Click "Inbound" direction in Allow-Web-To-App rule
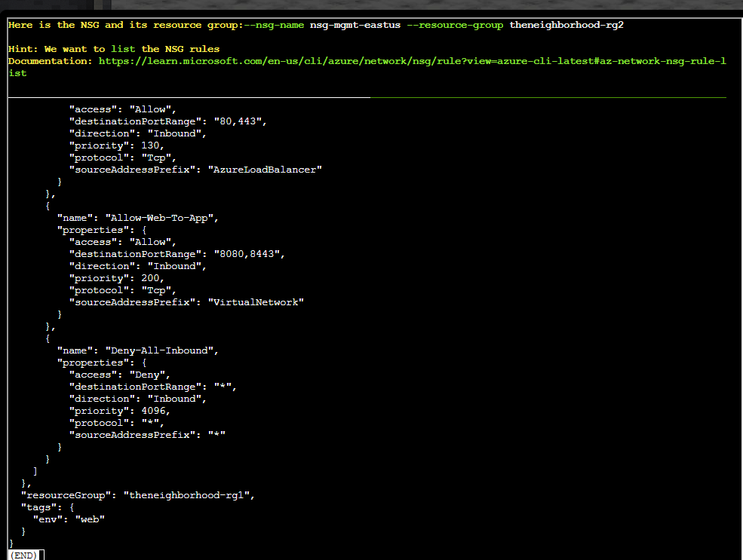Viewport: 743px width, 560px height. pyautogui.click(x=174, y=267)
